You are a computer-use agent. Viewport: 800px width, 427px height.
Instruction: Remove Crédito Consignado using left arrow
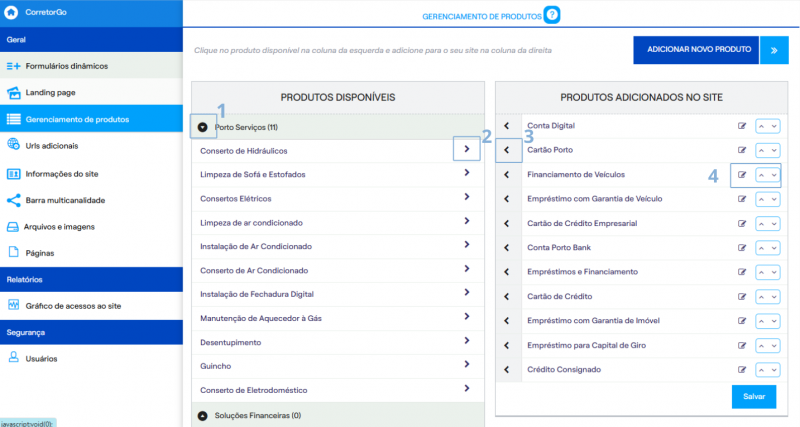click(507, 369)
